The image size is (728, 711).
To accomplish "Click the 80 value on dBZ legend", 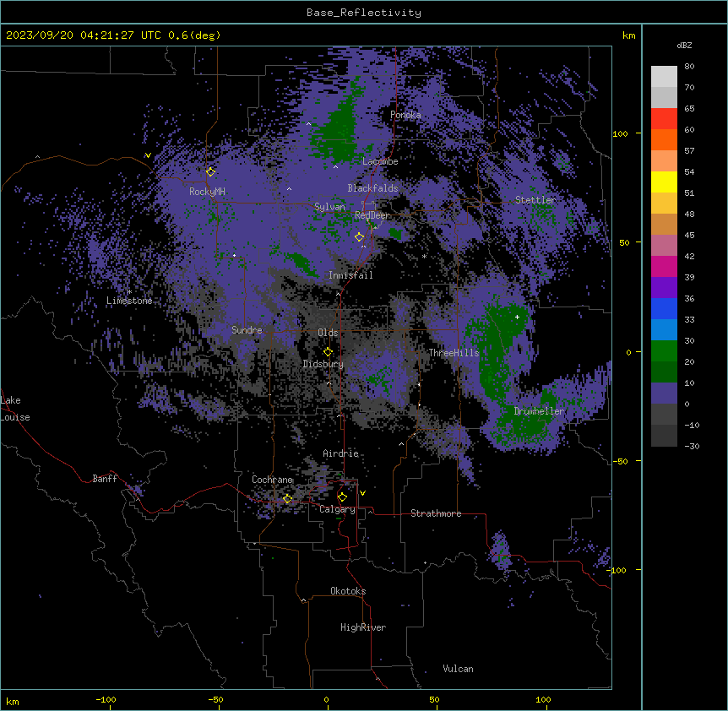I will tap(689, 67).
